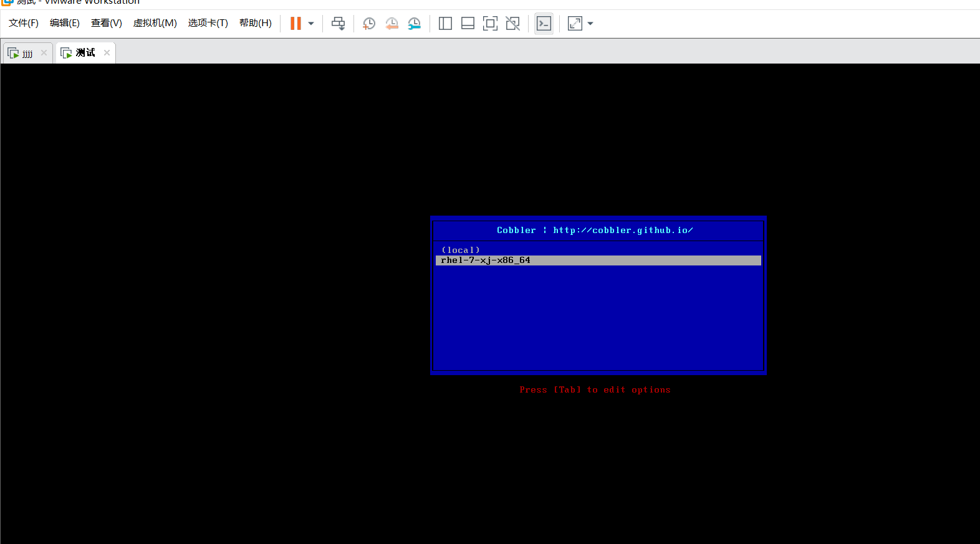Screen dimensions: 980x544
Task: Select the rhel-7-xj-x86_64 boot entry
Action: pyautogui.click(x=598, y=260)
